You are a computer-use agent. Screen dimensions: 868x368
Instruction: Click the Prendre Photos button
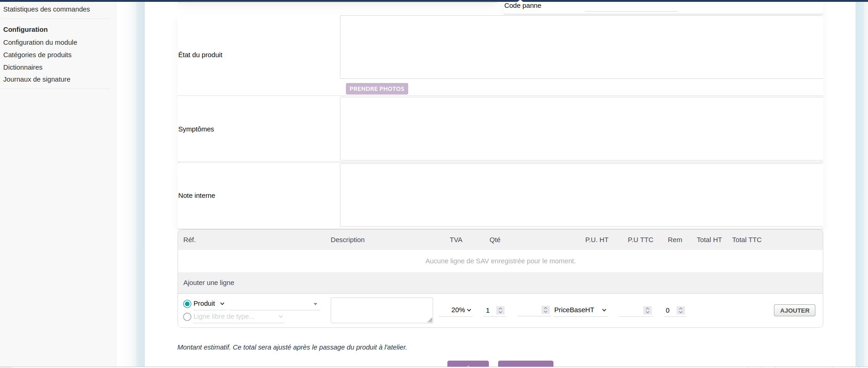377,89
